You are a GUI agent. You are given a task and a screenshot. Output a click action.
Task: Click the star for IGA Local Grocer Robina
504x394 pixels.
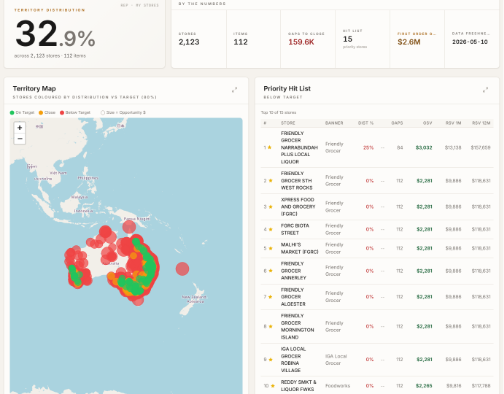tap(271, 359)
